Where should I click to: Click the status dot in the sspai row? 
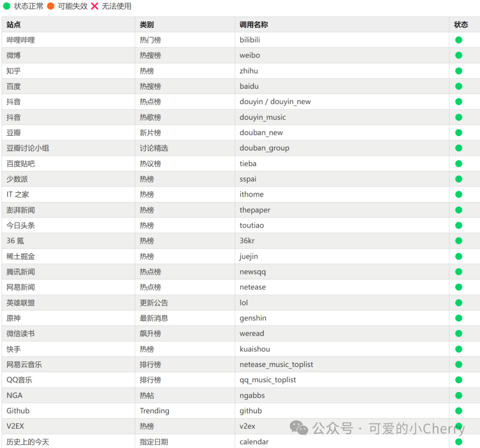point(459,179)
